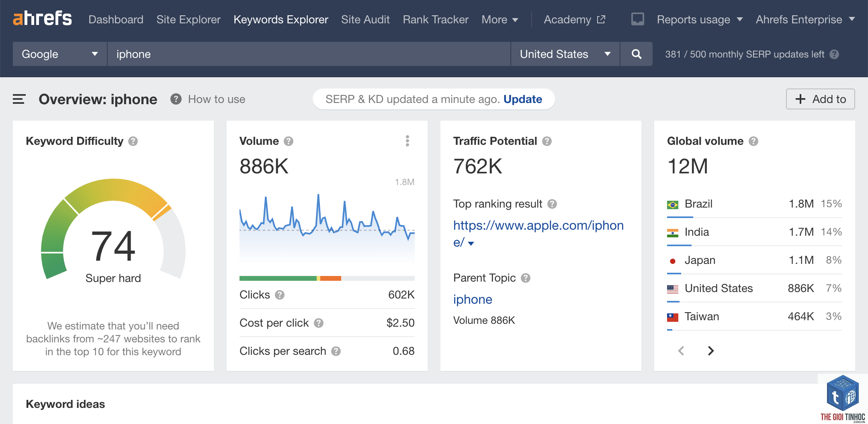Screen dimensions: 868x424
Task: Click the $2.50 cost per click value
Action: 400,323
